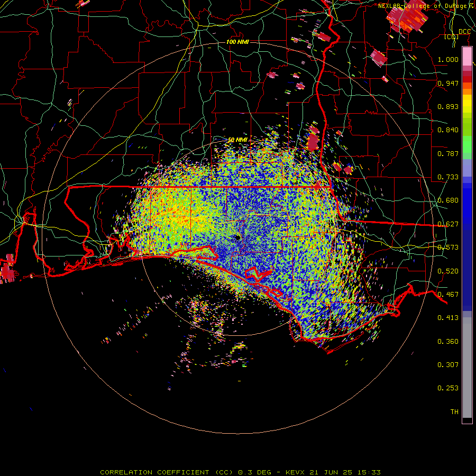Pick the light pink top color bar segment
This screenshot has height=476, width=476.
pyautogui.click(x=467, y=56)
